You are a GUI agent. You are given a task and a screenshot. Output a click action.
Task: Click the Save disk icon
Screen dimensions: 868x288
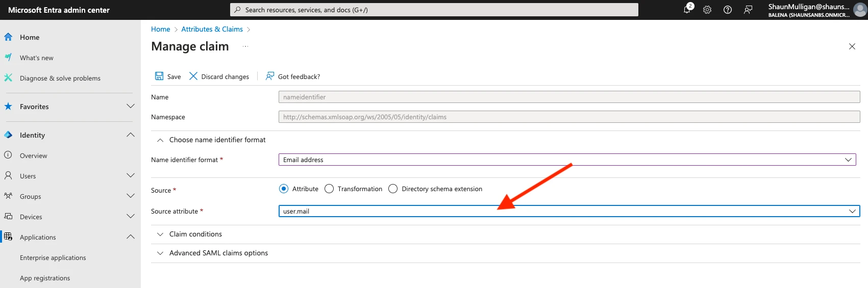(159, 76)
